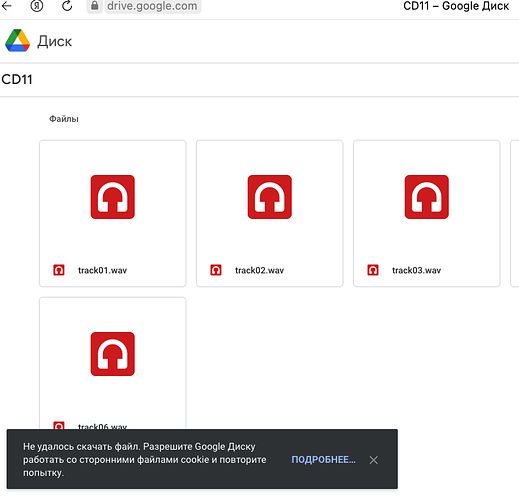Select the track02.wav file name
The height and width of the screenshot is (500, 519).
(x=260, y=270)
